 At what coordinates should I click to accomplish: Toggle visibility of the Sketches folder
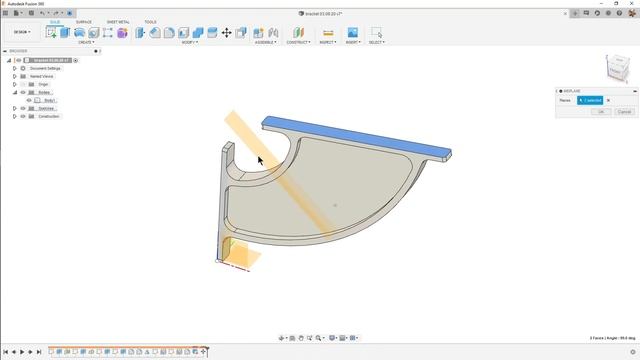[x=23, y=109]
